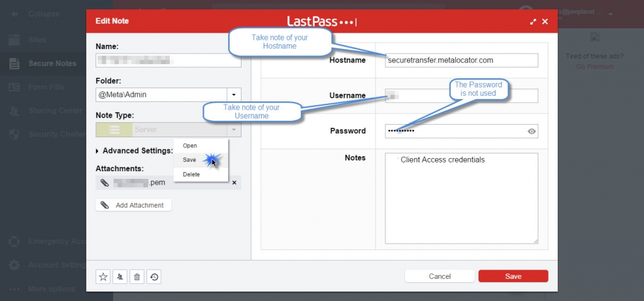Image resolution: width=644 pixels, height=301 pixels.
Task: Click the Sites icon in sidebar
Action: (x=14, y=40)
